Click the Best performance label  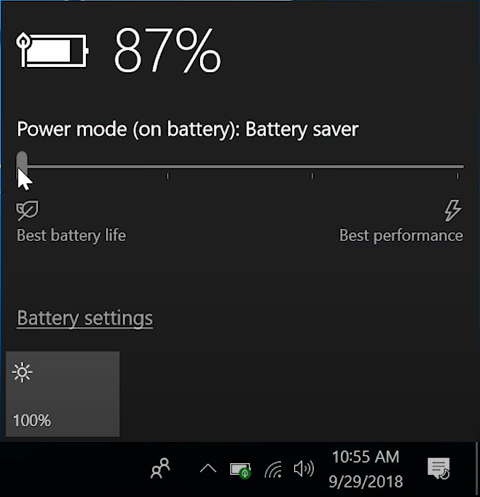coord(401,236)
